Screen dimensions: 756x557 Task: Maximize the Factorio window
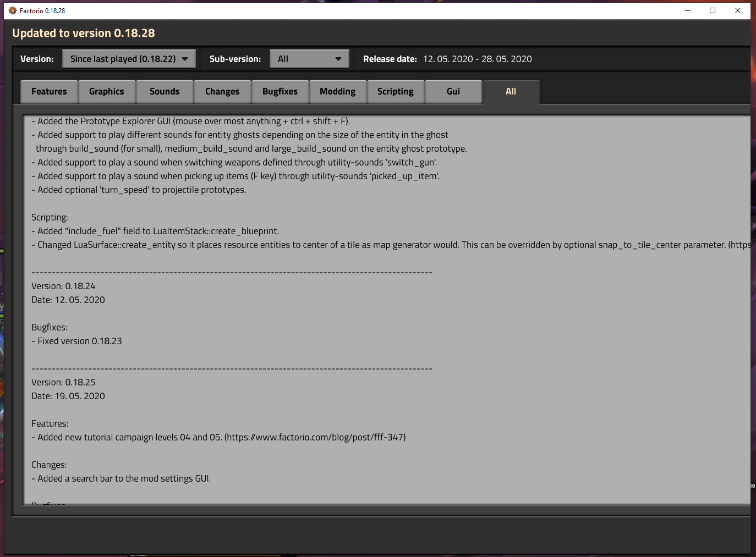(713, 10)
